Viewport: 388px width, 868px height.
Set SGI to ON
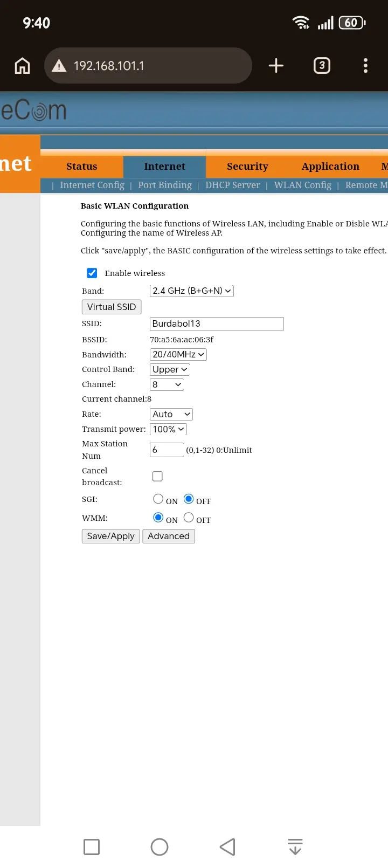158,499
